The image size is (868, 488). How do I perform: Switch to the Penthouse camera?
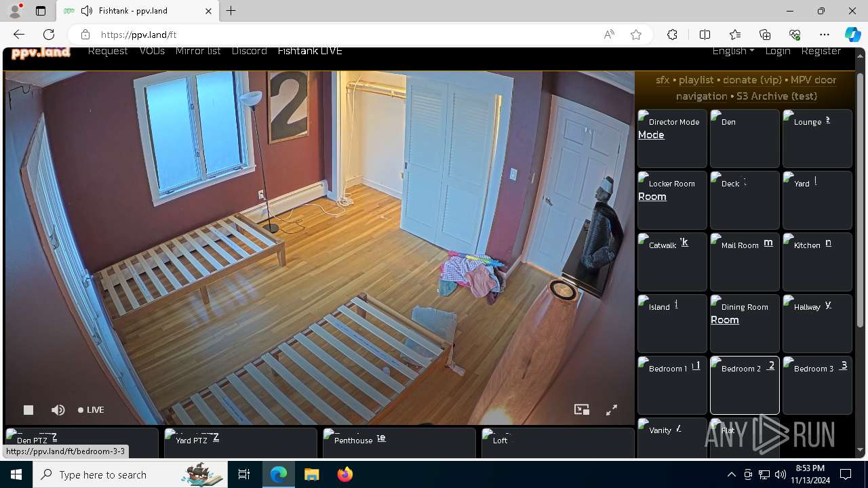399,443
